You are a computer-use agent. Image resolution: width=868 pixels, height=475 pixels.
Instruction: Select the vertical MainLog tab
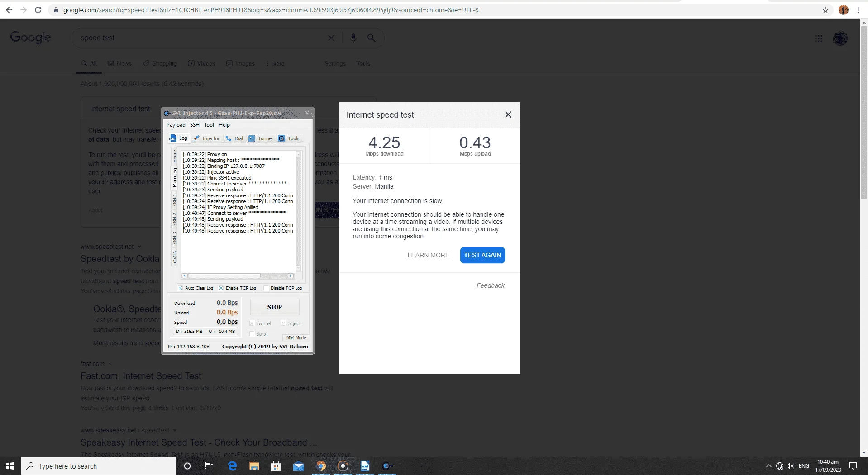point(175,178)
